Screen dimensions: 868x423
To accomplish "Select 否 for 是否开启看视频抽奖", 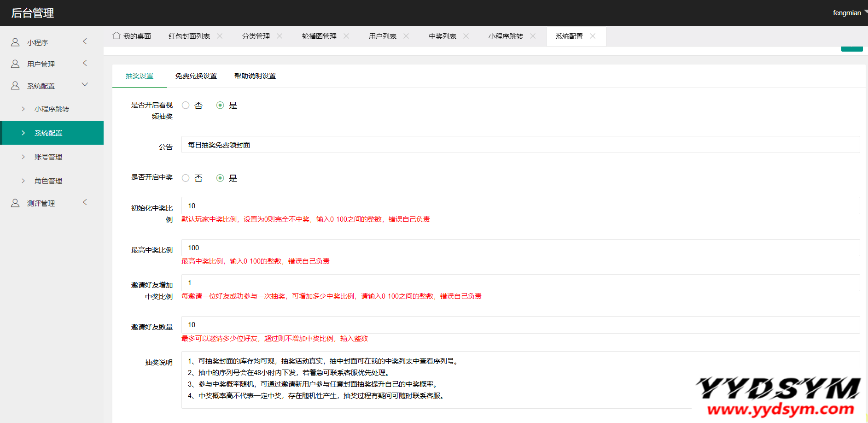I will coord(186,106).
